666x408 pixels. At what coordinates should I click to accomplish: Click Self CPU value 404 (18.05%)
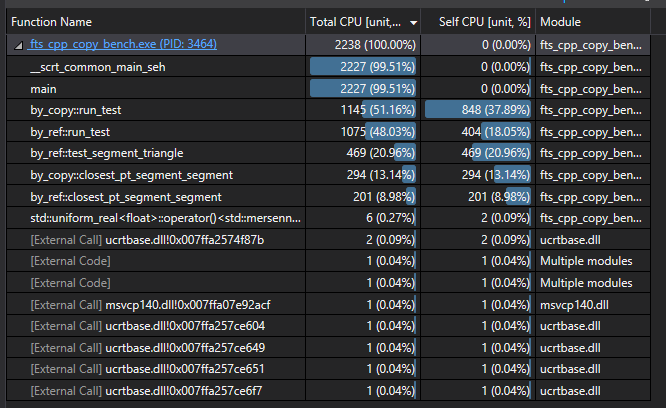click(x=496, y=132)
